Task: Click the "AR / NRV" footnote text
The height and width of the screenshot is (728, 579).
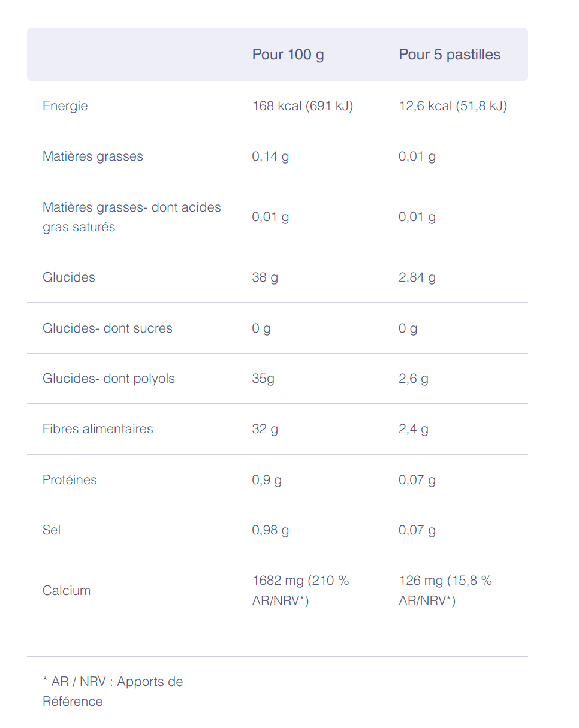Action: point(113,691)
